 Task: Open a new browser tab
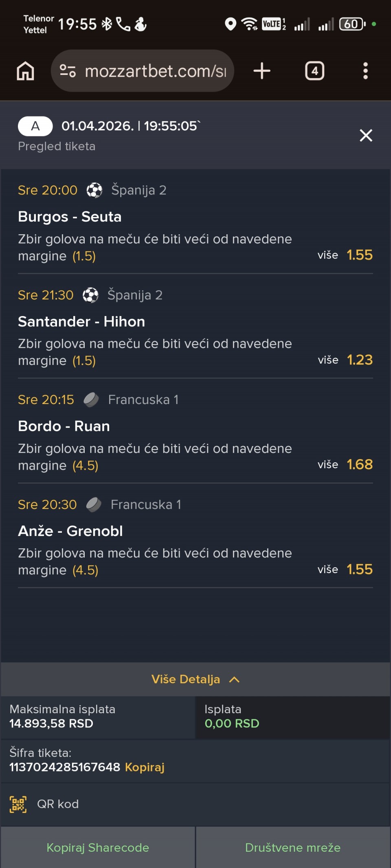coord(262,71)
